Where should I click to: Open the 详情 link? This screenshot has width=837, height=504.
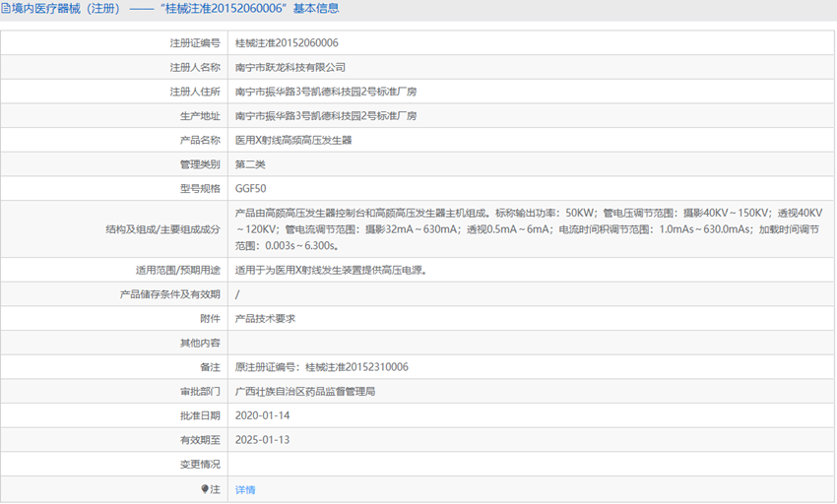[245, 489]
